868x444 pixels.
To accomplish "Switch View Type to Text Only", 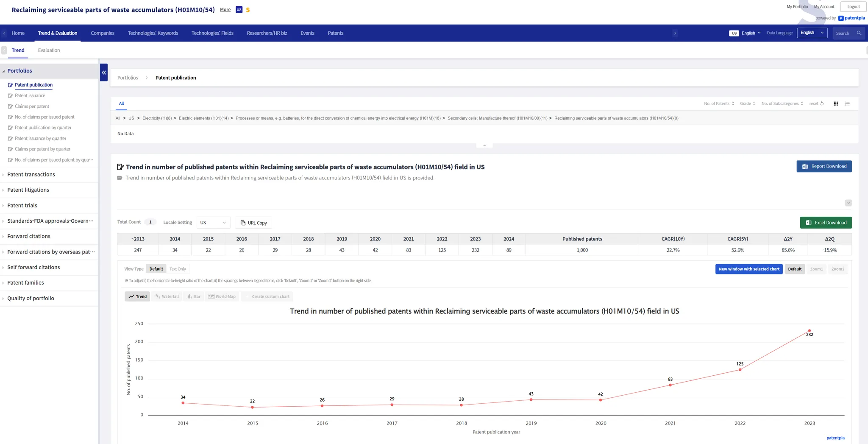I will pyautogui.click(x=178, y=269).
